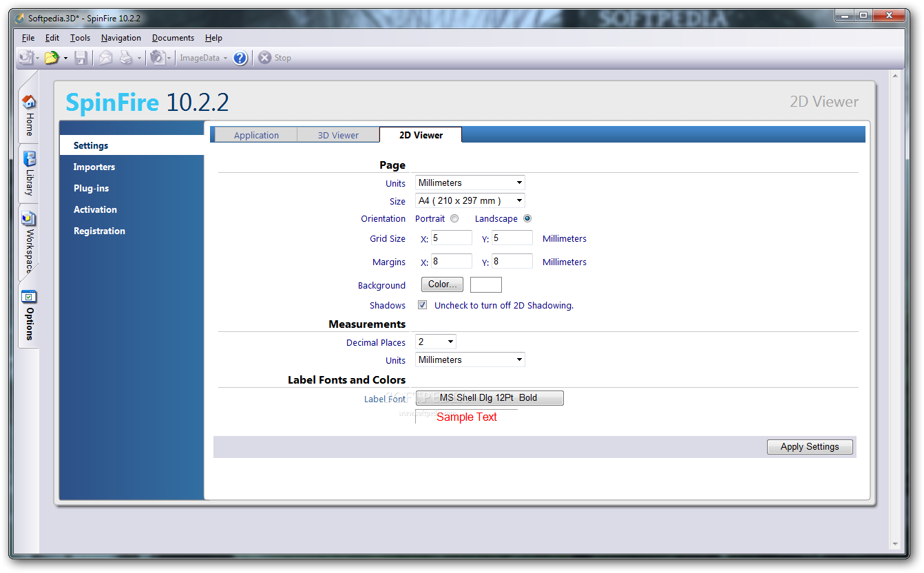
Task: Open the Measurements Units dropdown
Action: 470,360
